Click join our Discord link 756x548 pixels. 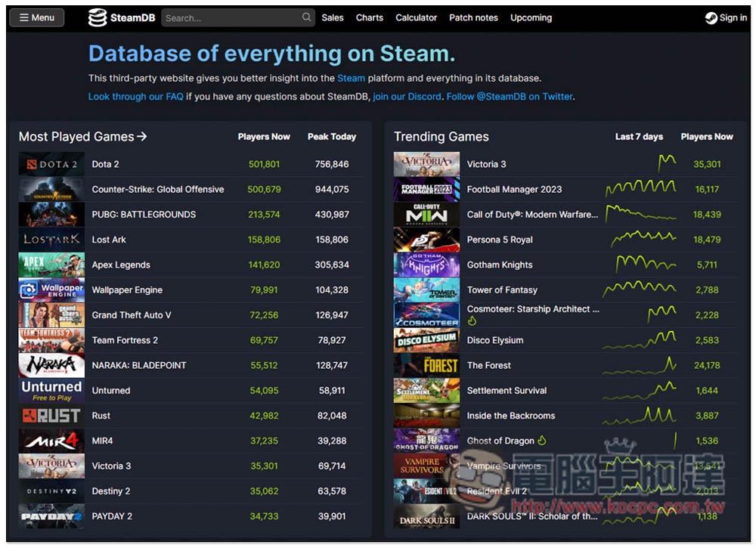click(x=407, y=97)
